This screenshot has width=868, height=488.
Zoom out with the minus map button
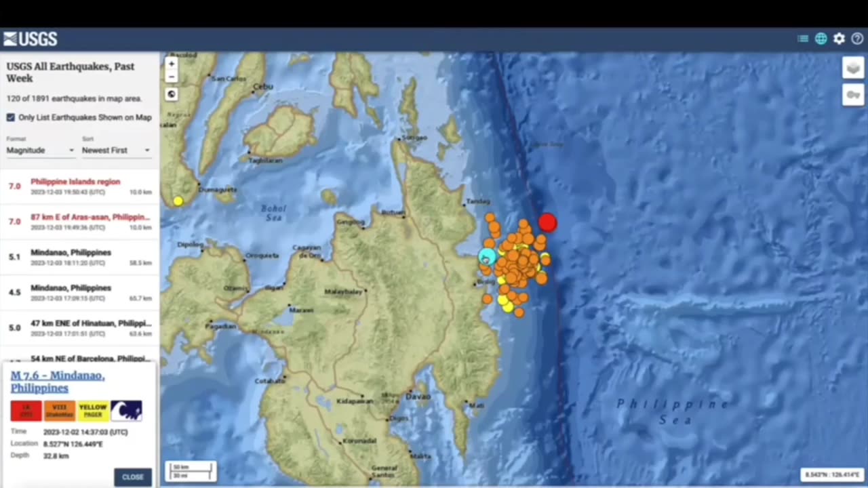(x=172, y=76)
